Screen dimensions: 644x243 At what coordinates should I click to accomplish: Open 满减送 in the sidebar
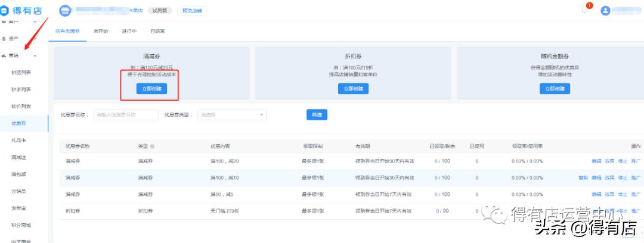click(x=19, y=157)
